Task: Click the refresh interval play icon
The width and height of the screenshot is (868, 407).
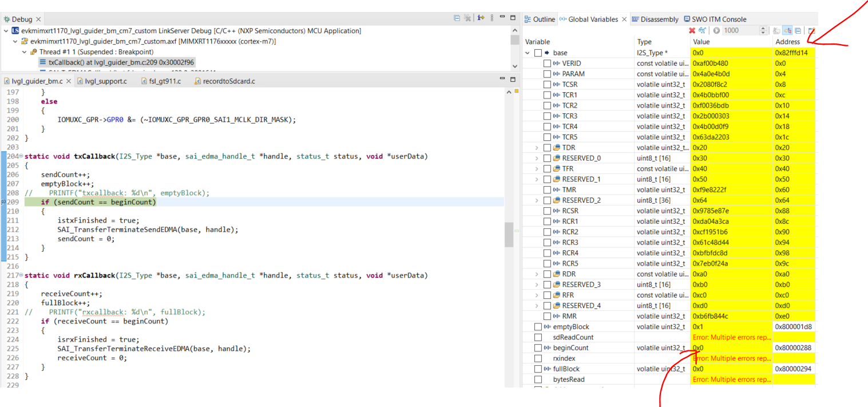Action: click(x=716, y=30)
